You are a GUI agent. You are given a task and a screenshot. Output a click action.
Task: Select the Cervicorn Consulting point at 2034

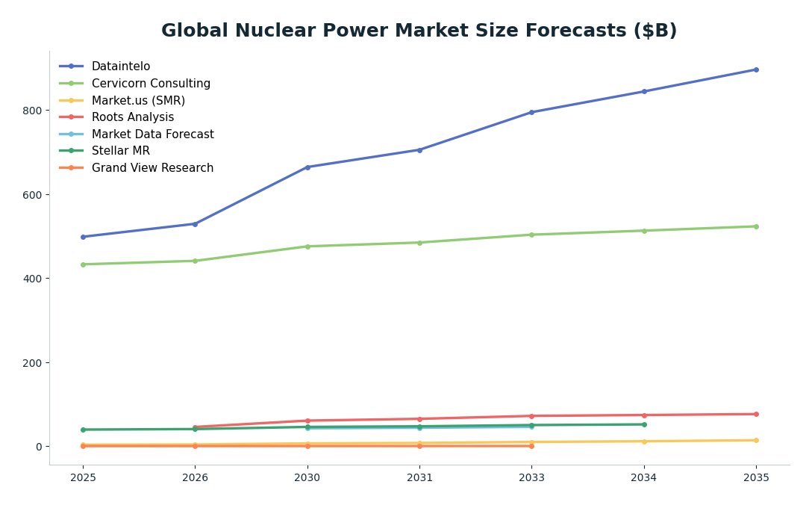(x=644, y=231)
